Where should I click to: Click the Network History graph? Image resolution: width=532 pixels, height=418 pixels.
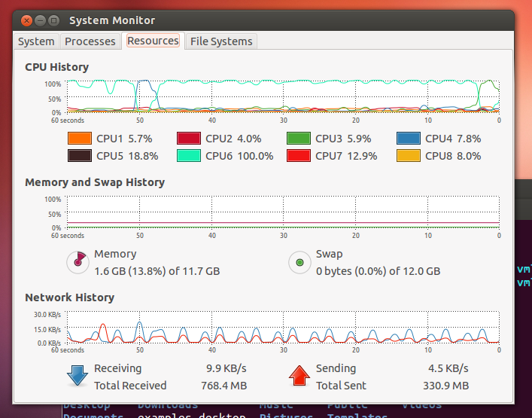click(283, 327)
